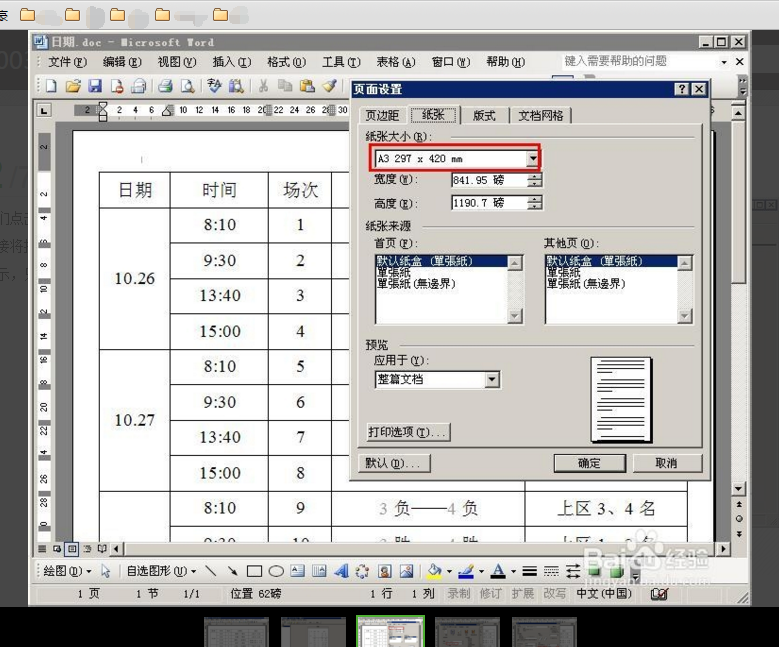
Task: Select the Oval shape tool in drawing toolbar
Action: point(275,572)
